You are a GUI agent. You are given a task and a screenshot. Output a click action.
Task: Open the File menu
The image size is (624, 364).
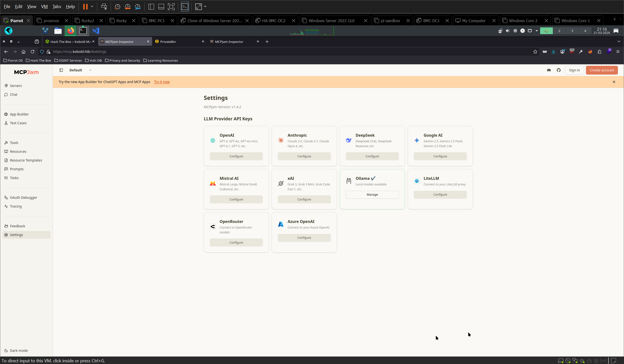point(7,7)
